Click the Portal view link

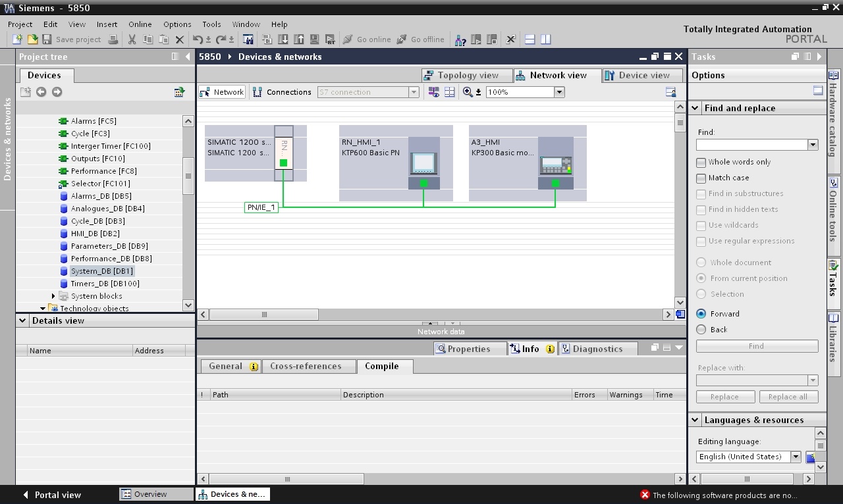(51, 495)
